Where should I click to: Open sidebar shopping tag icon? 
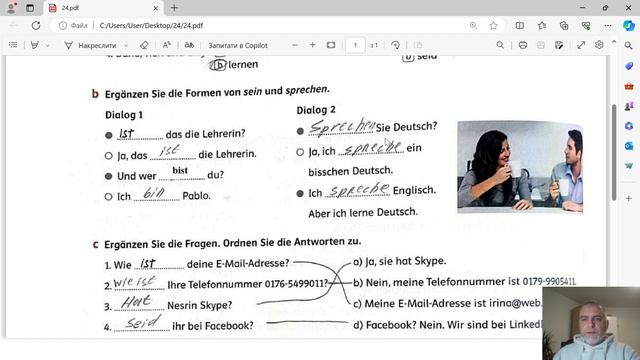(629, 66)
